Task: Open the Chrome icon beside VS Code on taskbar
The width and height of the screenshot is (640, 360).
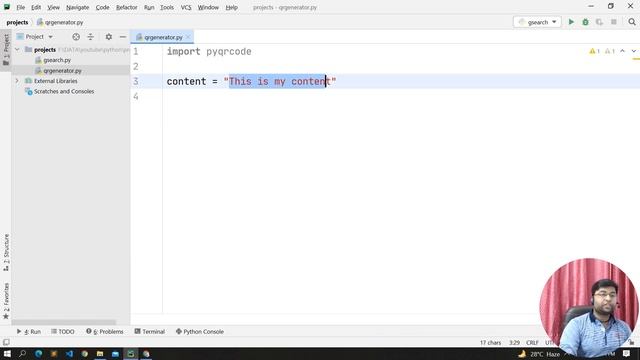Action: (x=84, y=353)
